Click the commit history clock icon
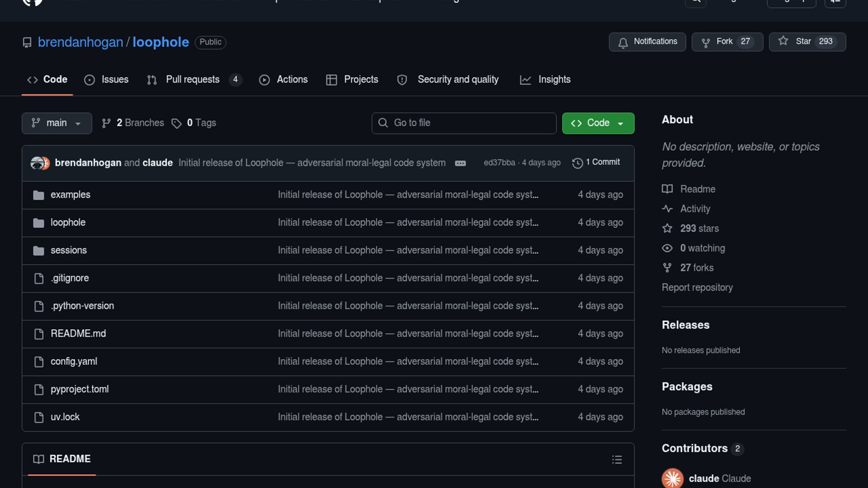868x488 pixels. click(x=577, y=163)
